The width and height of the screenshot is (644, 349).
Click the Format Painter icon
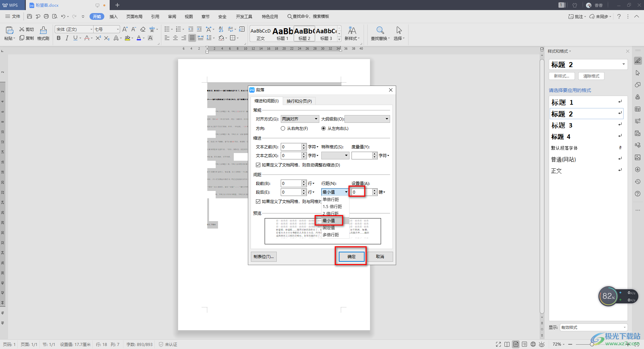(43, 31)
